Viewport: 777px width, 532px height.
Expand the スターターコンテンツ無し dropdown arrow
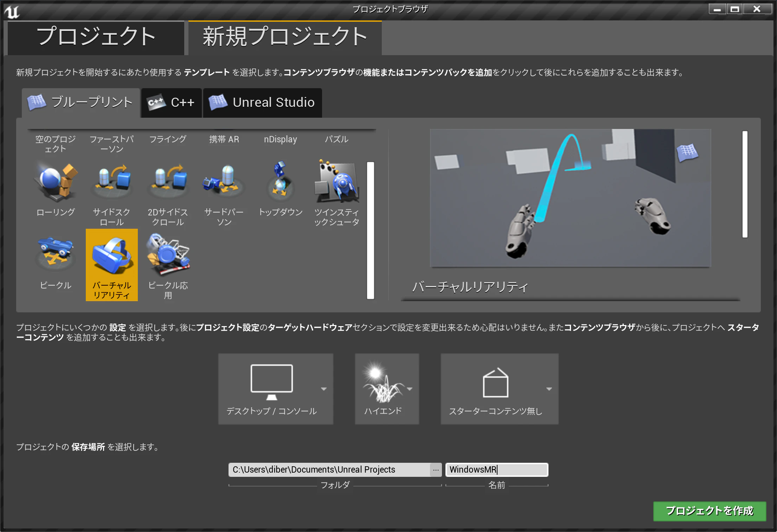point(549,389)
